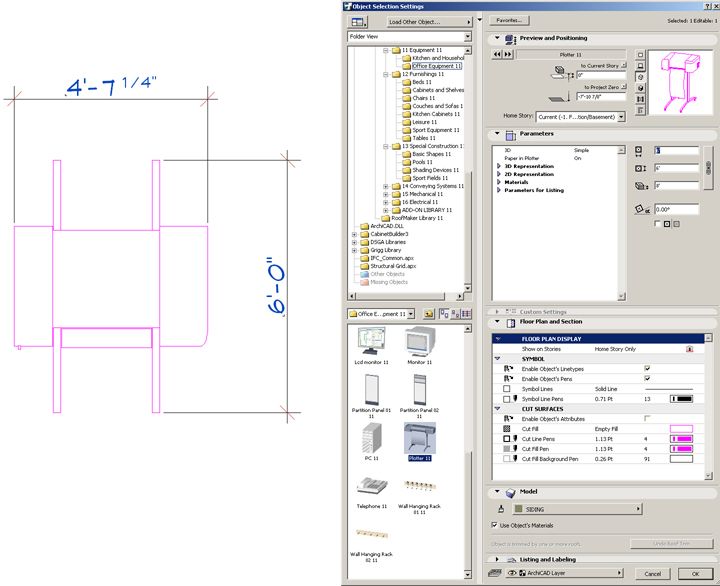
Task: Open the Home Story dropdown
Action: [x=580, y=117]
